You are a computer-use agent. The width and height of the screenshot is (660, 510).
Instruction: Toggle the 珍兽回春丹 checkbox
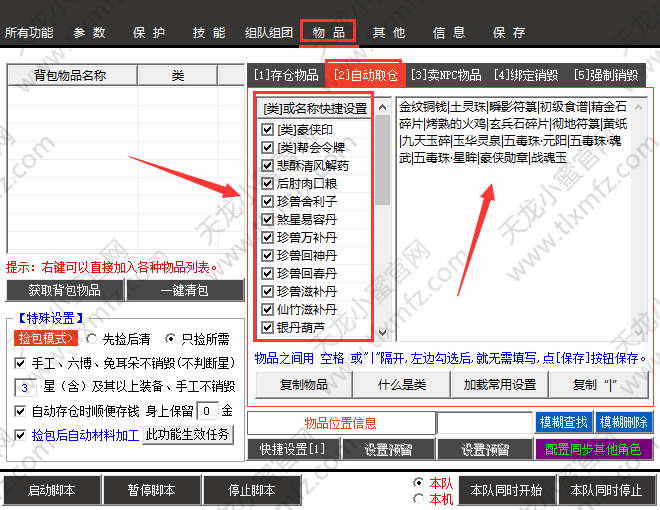(267, 274)
